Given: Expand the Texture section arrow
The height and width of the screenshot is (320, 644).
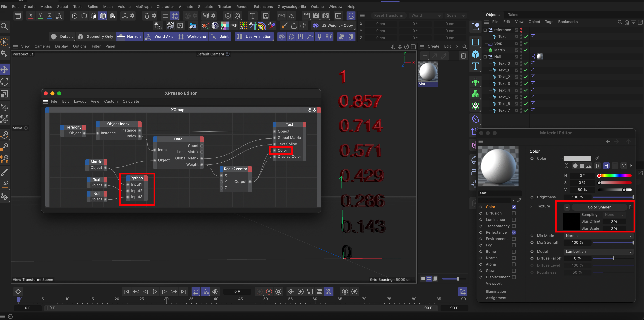Looking at the screenshot, I should click(531, 206).
